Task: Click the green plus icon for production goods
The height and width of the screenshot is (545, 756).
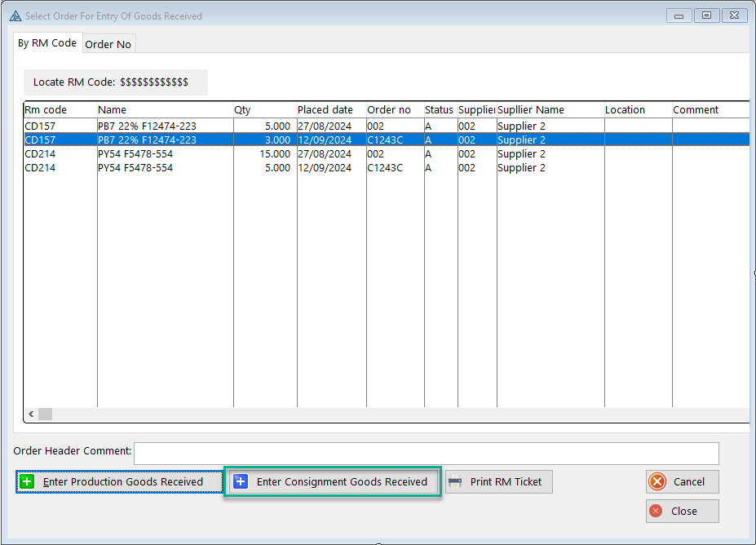Action: (x=27, y=481)
